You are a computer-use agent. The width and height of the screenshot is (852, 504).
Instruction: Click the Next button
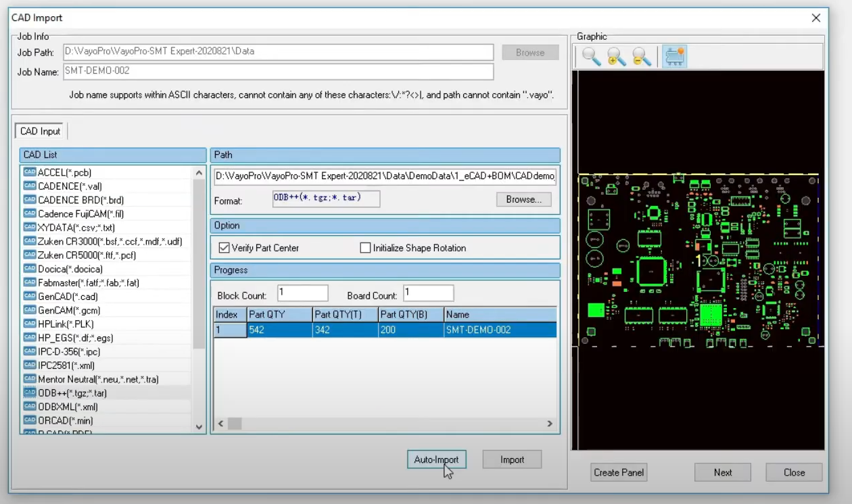pyautogui.click(x=723, y=472)
